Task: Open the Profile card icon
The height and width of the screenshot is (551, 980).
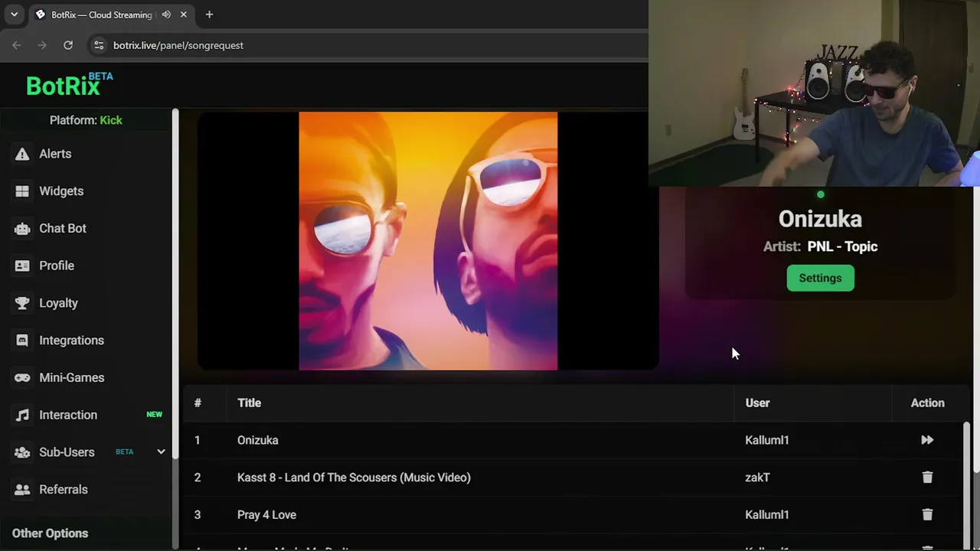Action: coord(22,266)
